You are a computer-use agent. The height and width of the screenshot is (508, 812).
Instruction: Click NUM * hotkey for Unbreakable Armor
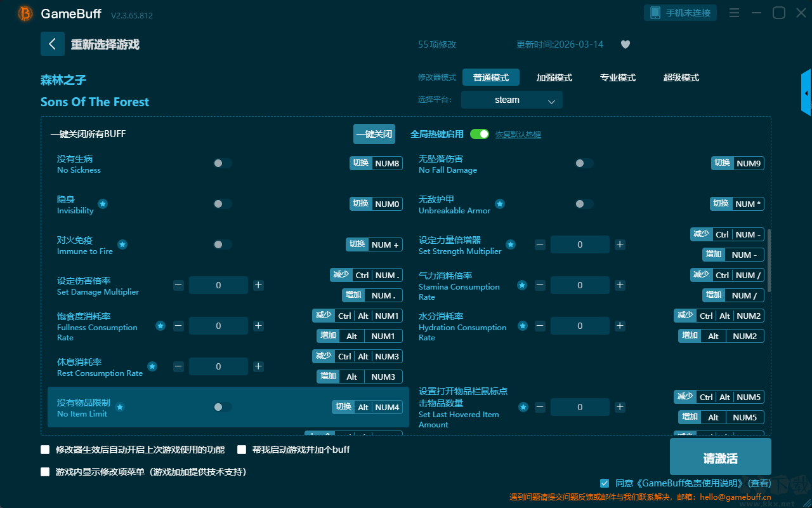coord(737,204)
